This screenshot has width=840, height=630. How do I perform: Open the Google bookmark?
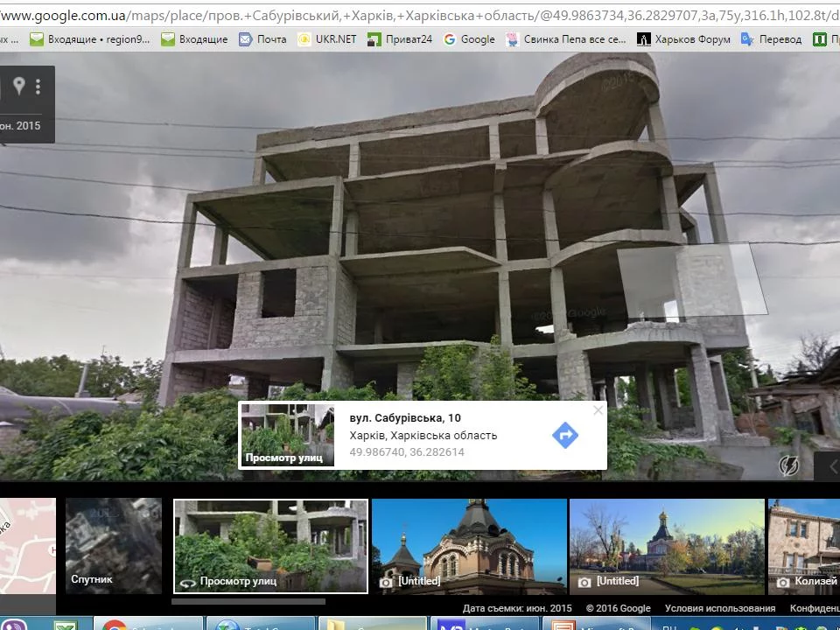[469, 39]
